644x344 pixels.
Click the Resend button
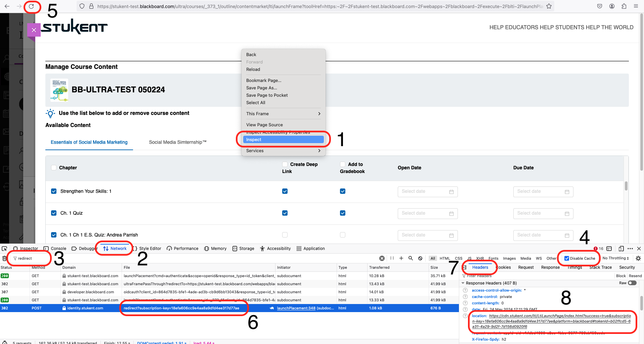pos(635,276)
